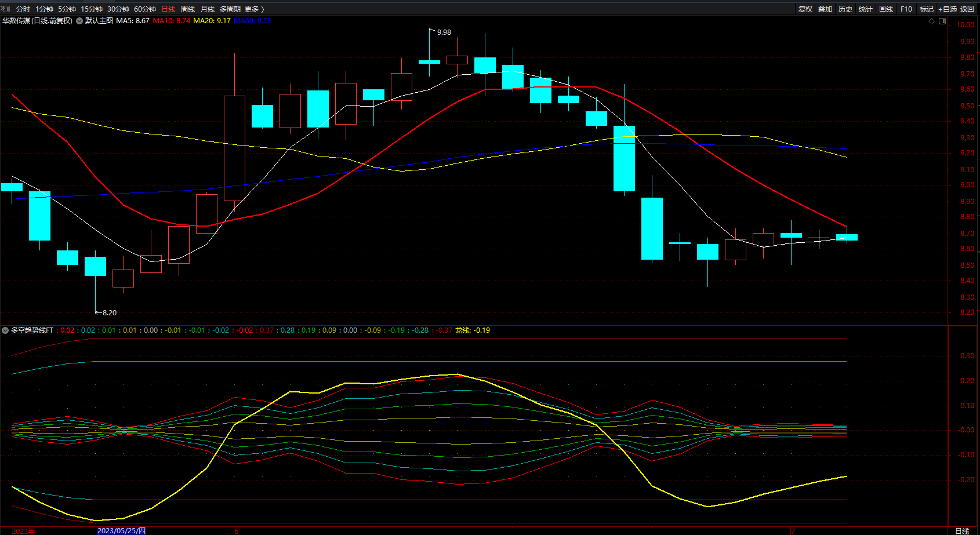
Task: Open the 历史 history view
Action: click(x=845, y=9)
